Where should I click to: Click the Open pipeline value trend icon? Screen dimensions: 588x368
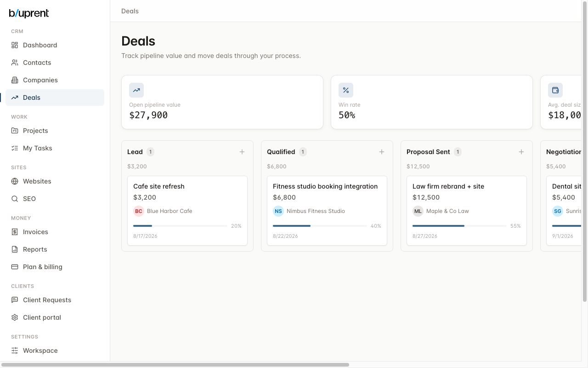click(136, 90)
